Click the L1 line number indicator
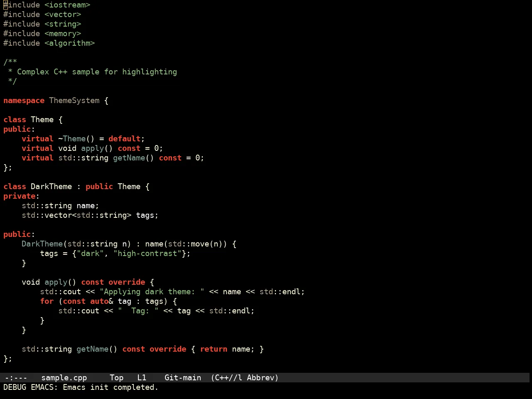Image resolution: width=532 pixels, height=399 pixels. pos(142,378)
